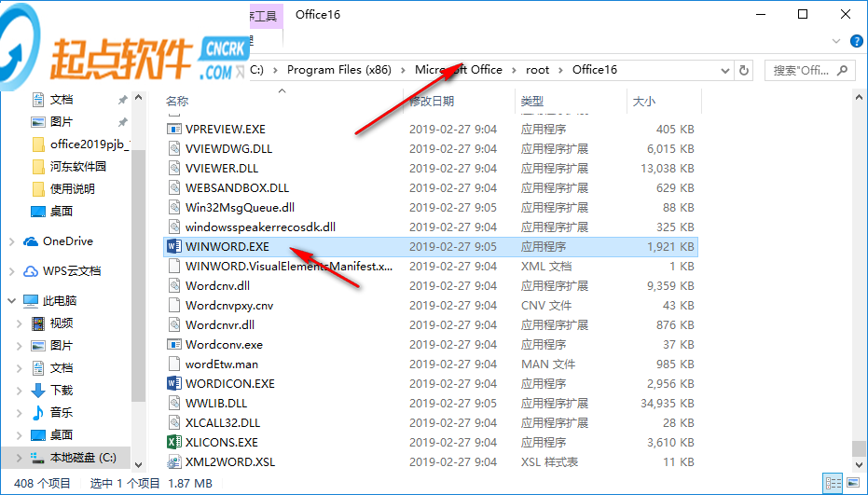Open the address bar history dropdown
This screenshot has height=495, width=868.
point(725,70)
